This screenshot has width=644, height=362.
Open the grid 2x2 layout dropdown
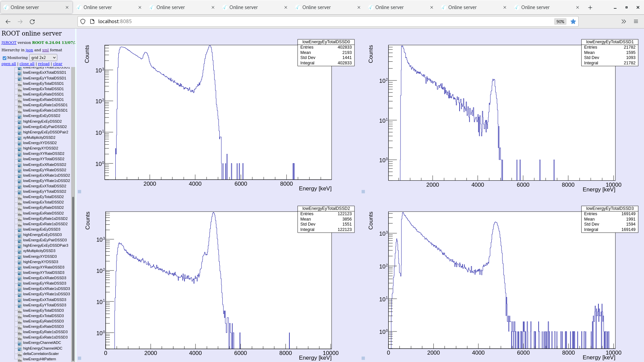pos(43,57)
